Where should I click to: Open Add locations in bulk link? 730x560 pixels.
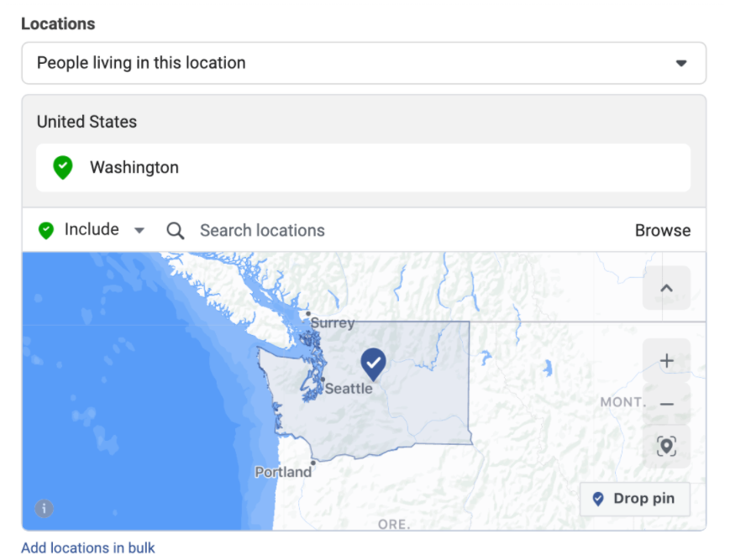pos(88,547)
